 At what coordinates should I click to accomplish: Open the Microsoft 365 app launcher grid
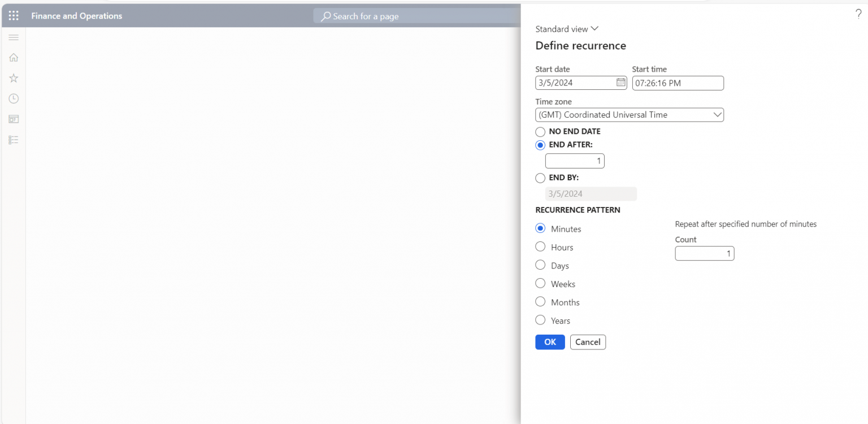point(14,15)
